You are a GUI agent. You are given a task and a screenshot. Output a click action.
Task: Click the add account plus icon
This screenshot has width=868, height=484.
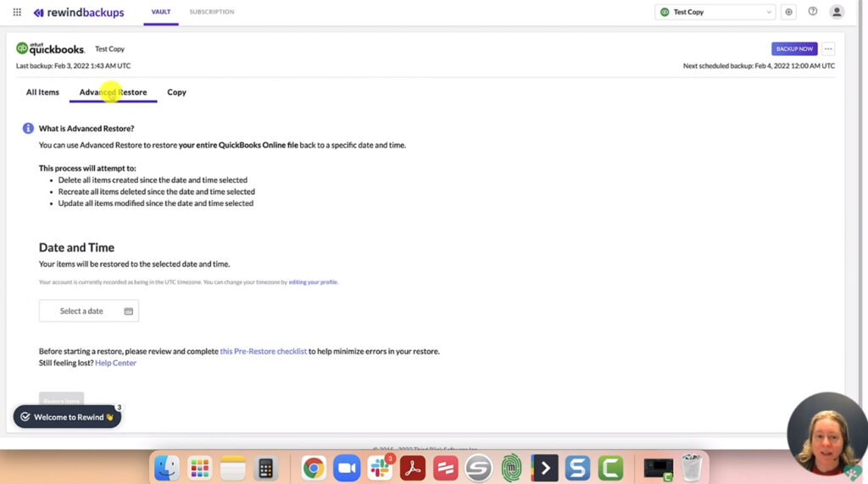click(x=789, y=12)
